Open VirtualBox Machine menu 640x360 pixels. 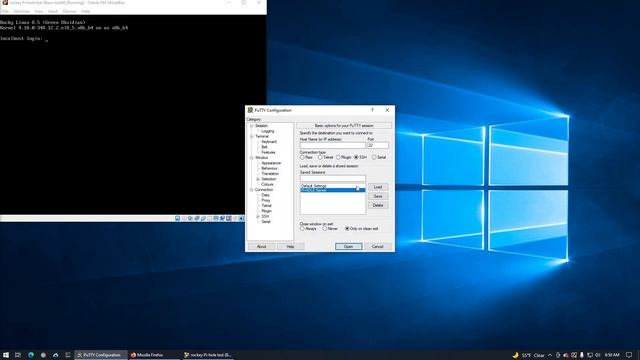click(22, 11)
